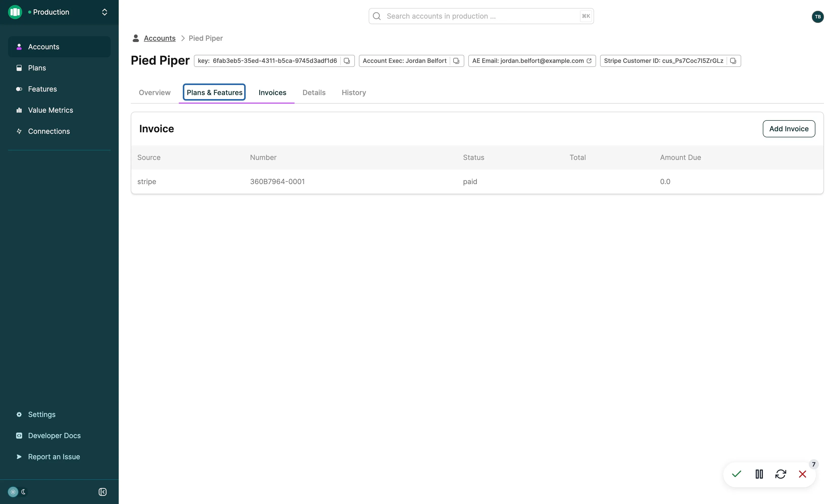The image size is (836, 504).
Task: Switch to light mode sun toggle
Action: coord(13,492)
